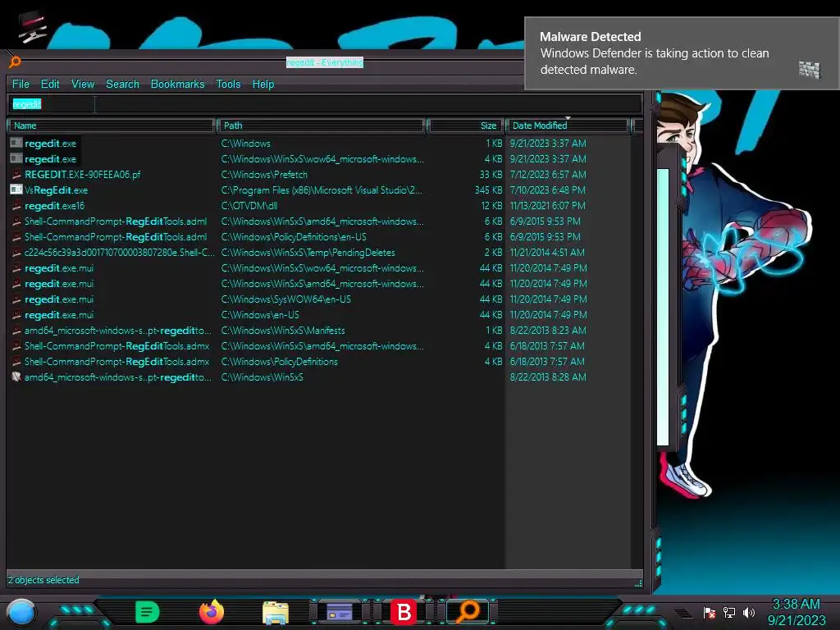Click path C:\Windows\SysWOW64\en-US
840x630 pixels.
pos(286,299)
